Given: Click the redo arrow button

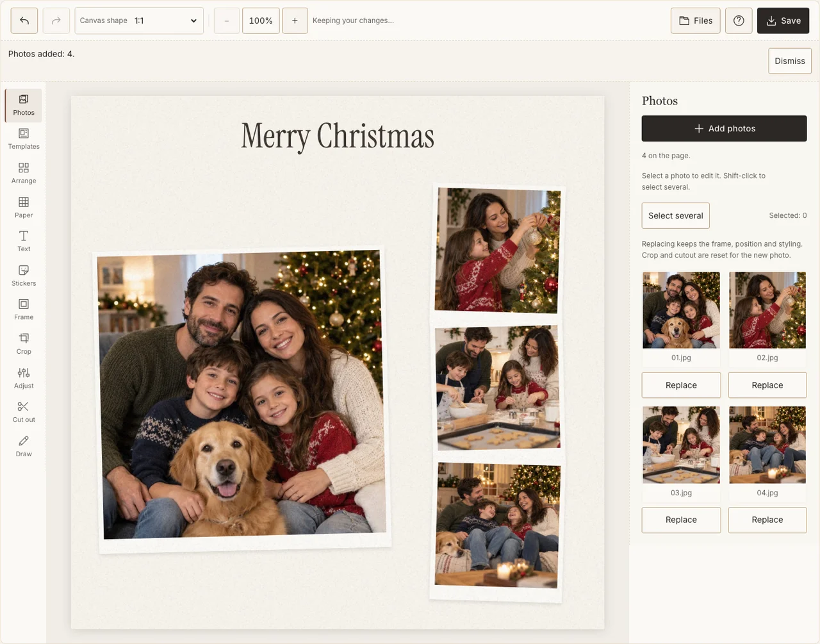Looking at the screenshot, I should tap(56, 21).
